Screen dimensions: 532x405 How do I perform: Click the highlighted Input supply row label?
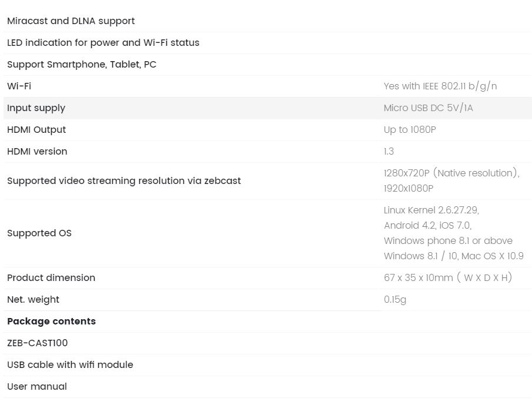36,108
